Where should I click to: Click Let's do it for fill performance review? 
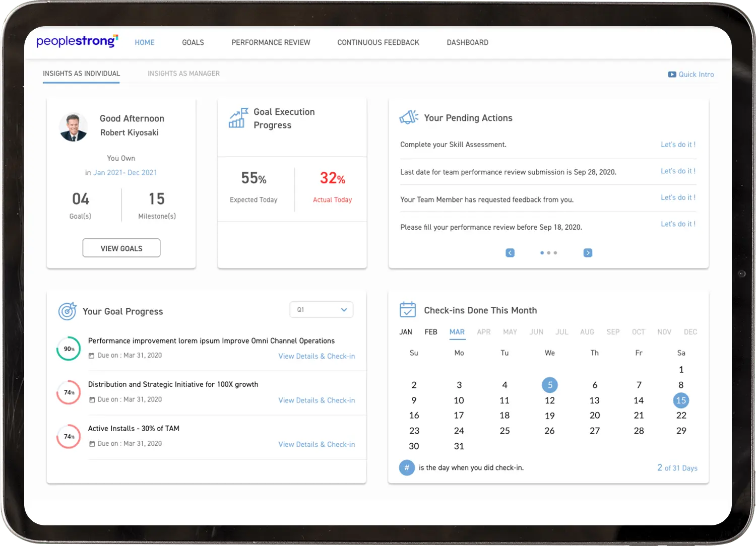[x=678, y=224]
